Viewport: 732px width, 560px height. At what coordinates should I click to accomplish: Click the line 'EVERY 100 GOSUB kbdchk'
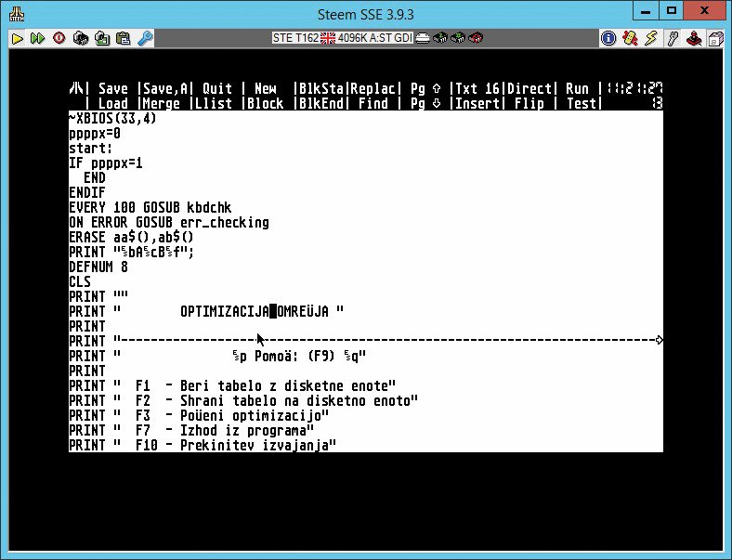tap(150, 207)
